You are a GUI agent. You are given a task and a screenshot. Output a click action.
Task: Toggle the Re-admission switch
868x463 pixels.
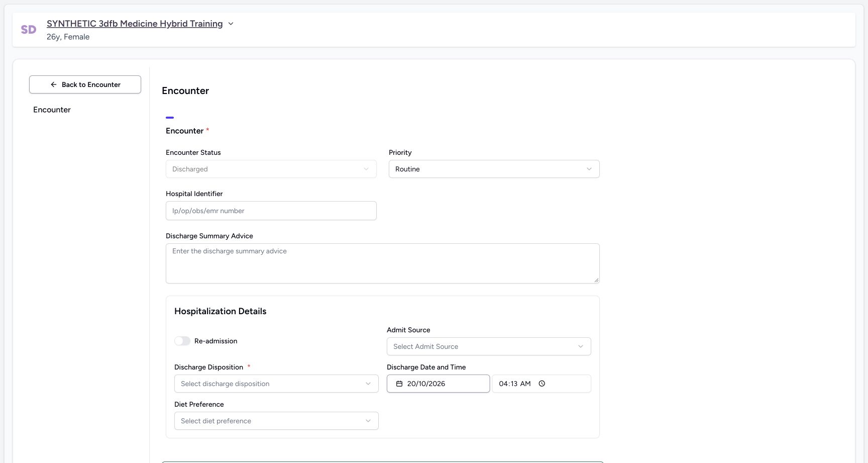[x=182, y=341]
